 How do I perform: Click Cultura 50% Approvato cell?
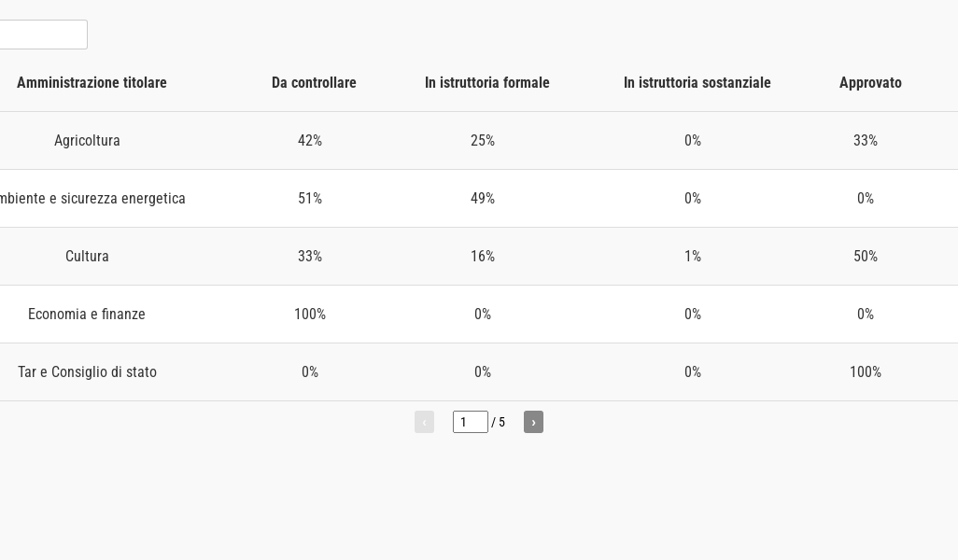click(865, 257)
